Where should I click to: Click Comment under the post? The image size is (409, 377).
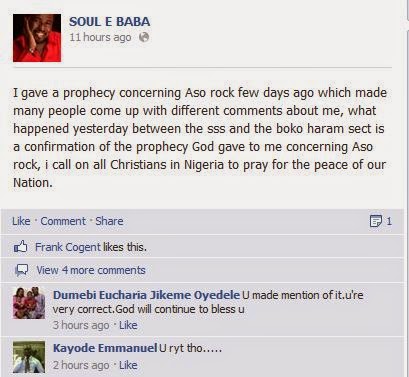point(63,221)
